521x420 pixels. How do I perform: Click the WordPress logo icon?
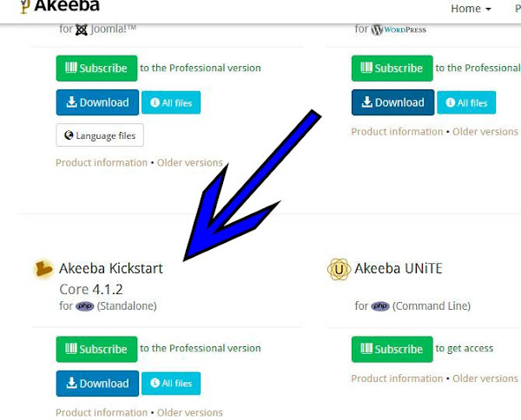point(377,30)
